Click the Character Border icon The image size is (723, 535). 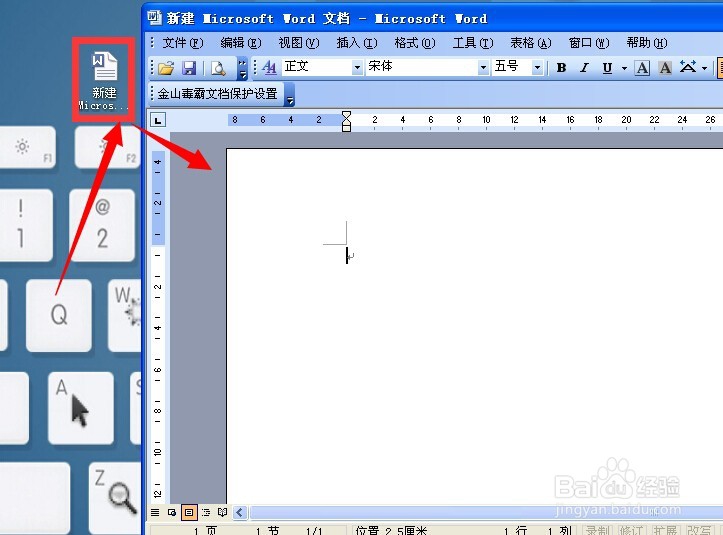coord(642,68)
